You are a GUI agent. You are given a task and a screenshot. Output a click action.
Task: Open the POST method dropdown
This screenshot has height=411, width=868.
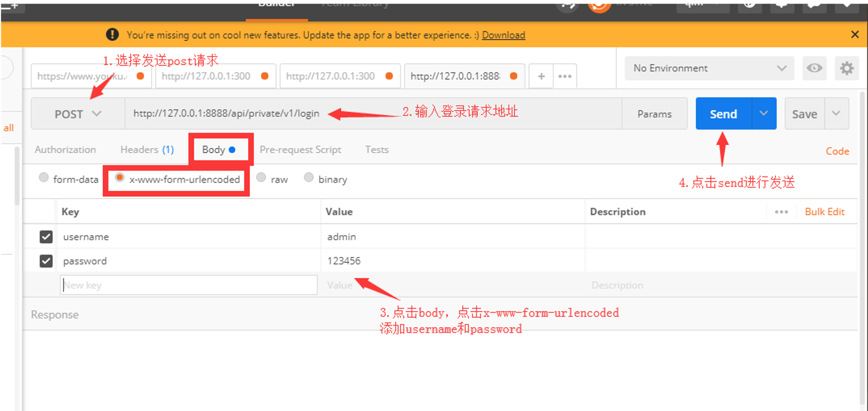[x=78, y=114]
